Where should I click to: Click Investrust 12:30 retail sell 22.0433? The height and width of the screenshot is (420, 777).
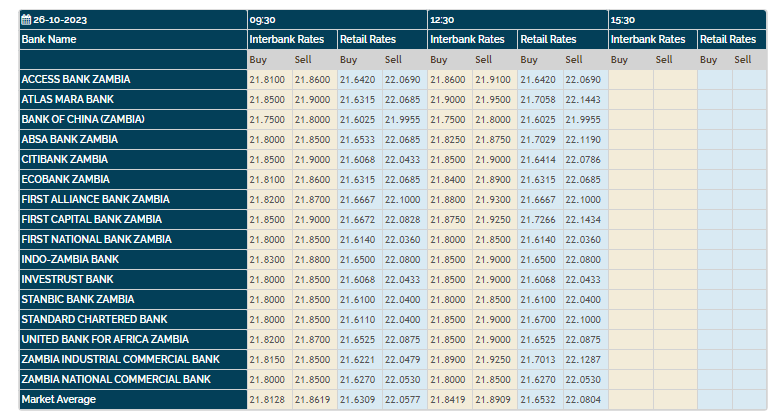(x=583, y=280)
